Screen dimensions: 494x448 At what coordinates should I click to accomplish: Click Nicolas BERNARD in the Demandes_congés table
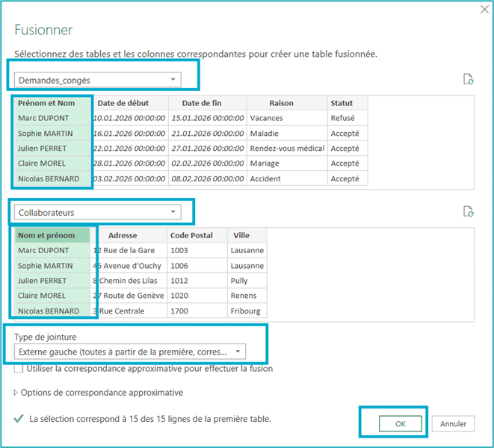click(52, 178)
